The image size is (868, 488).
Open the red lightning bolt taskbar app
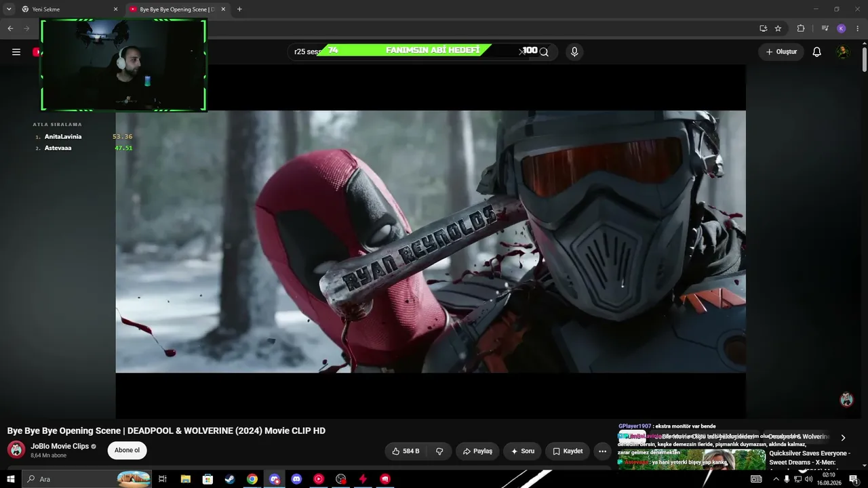pyautogui.click(x=363, y=479)
